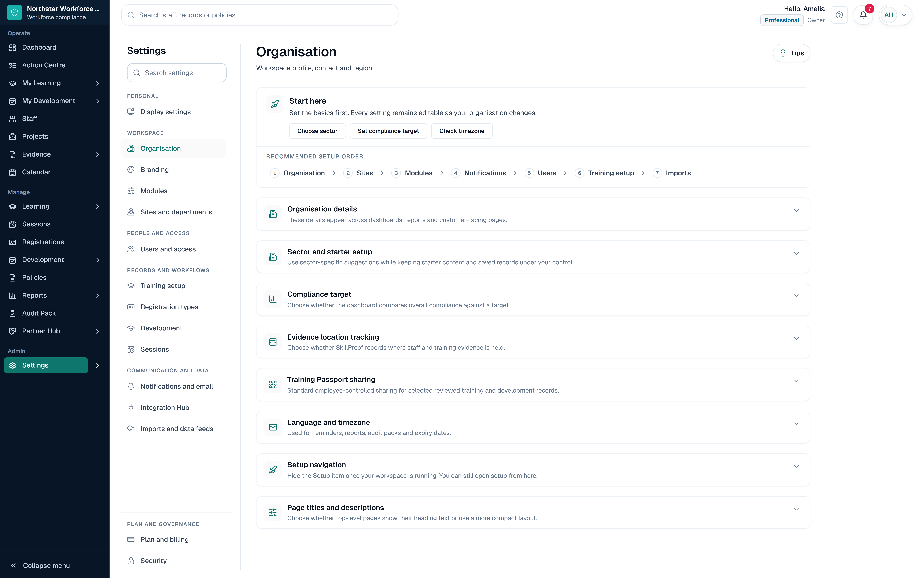Expand the My Learning sidebar submenu

(x=98, y=83)
